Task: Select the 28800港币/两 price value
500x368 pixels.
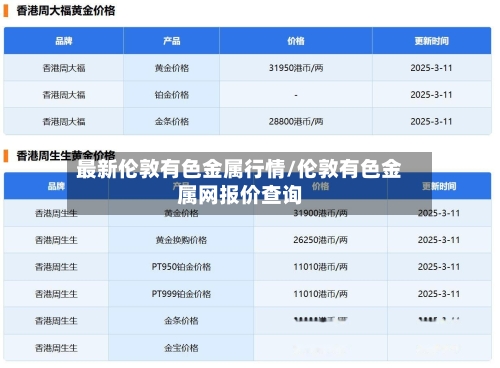Action: pos(296,122)
